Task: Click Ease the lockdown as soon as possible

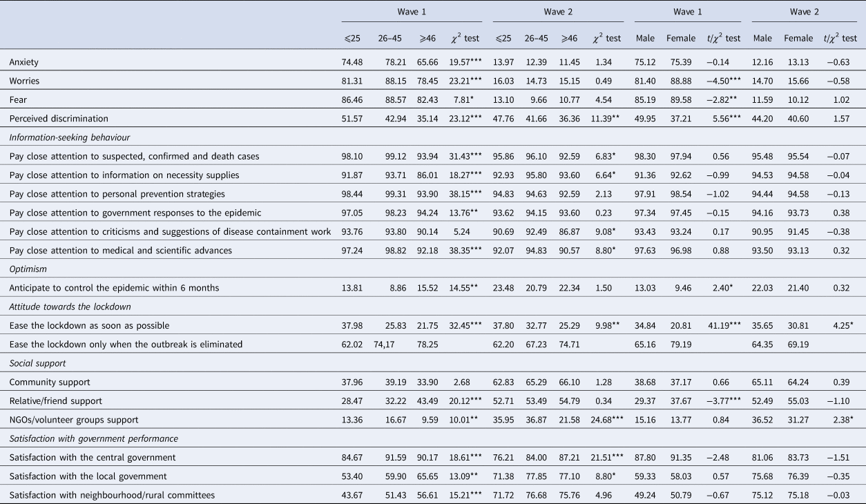Action: click(x=89, y=325)
